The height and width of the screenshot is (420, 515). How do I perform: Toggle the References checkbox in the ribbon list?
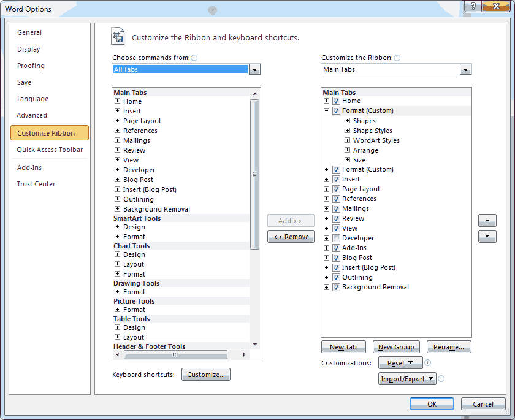click(336, 199)
